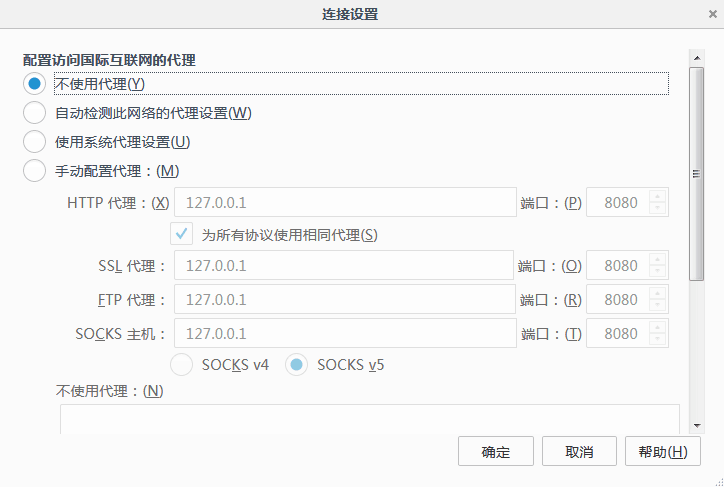This screenshot has width=724, height=487.
Task: Choose SOCKS v5 radio button
Action: pyautogui.click(x=297, y=365)
